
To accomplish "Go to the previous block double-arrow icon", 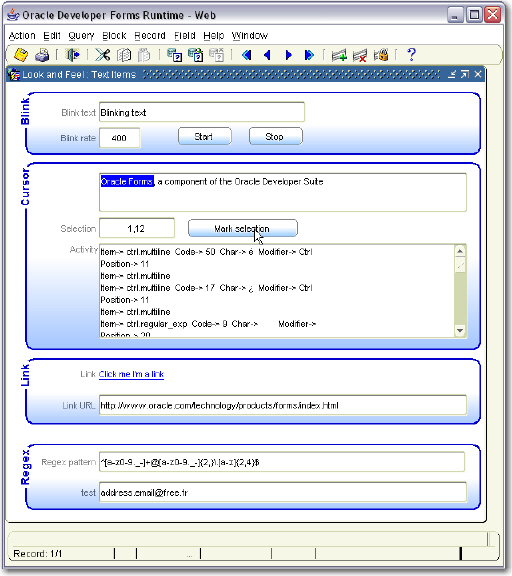I will point(246,55).
